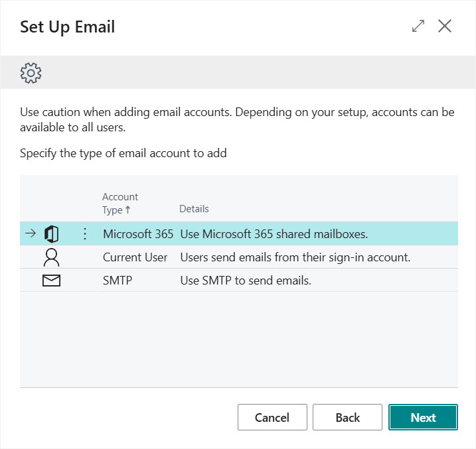476x449 pixels.
Task: Sort by the Account Type column header
Action: coord(120,203)
